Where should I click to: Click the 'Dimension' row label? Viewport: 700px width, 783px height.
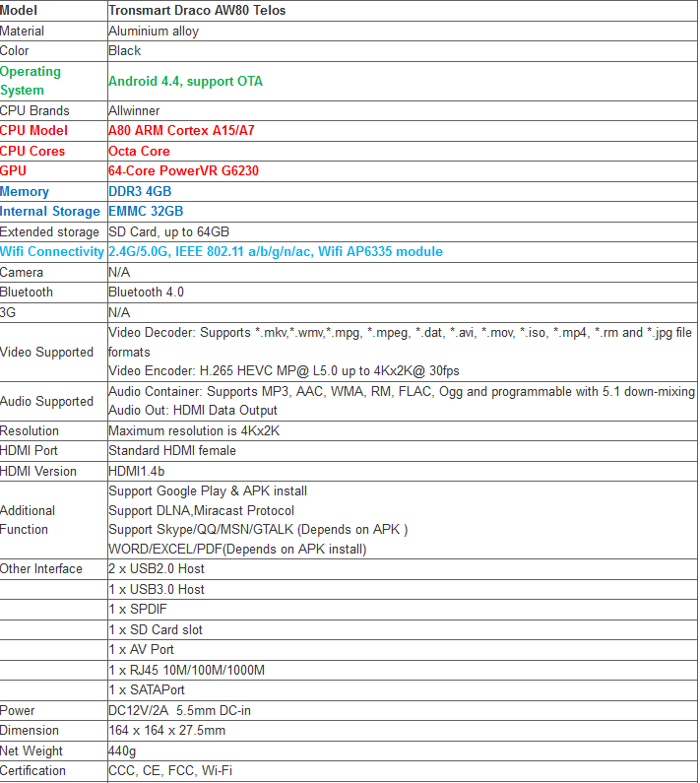pyautogui.click(x=29, y=731)
